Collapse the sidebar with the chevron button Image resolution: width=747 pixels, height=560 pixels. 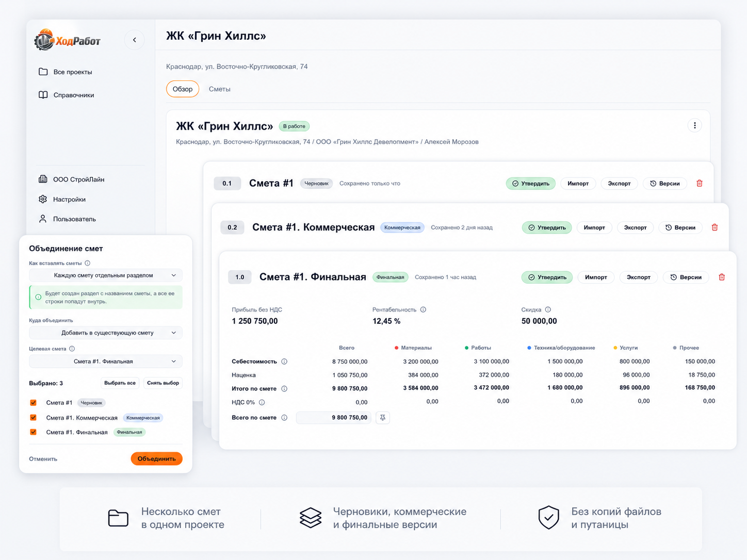(134, 40)
